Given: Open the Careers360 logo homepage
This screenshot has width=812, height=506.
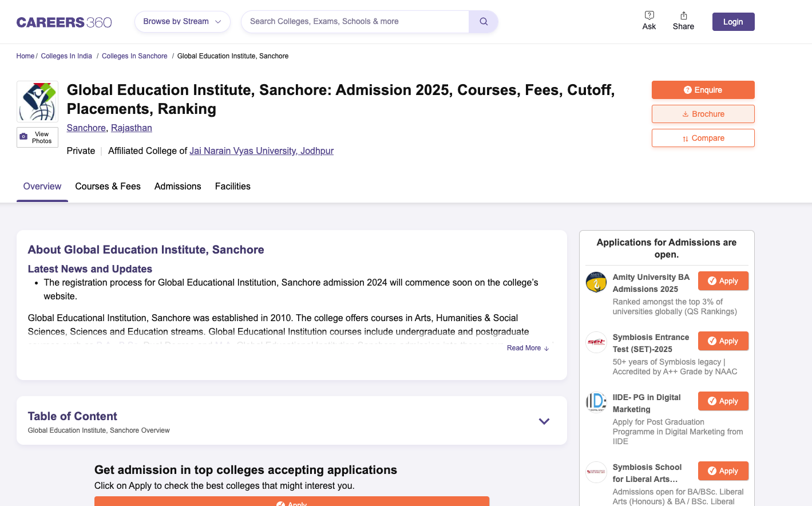Looking at the screenshot, I should click(x=64, y=22).
